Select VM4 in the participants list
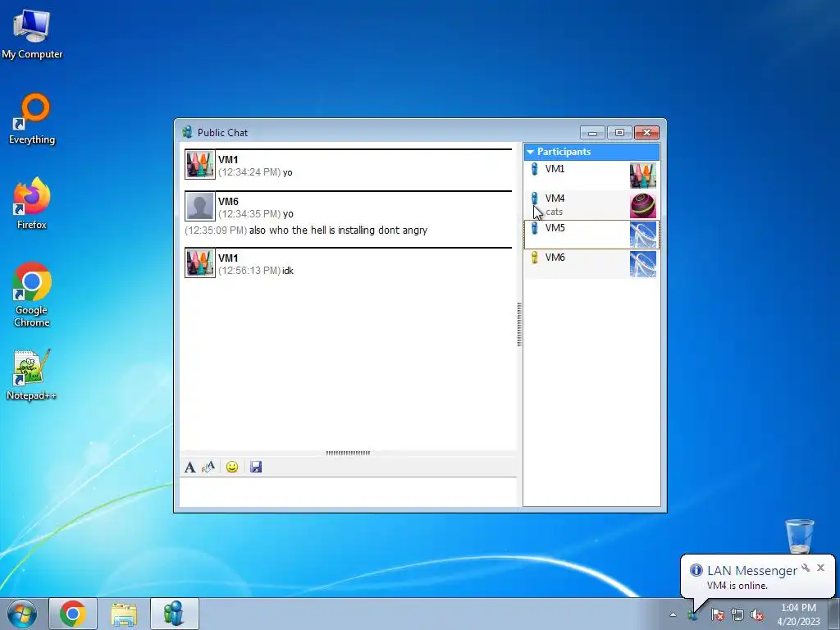This screenshot has width=840, height=630. [x=591, y=205]
